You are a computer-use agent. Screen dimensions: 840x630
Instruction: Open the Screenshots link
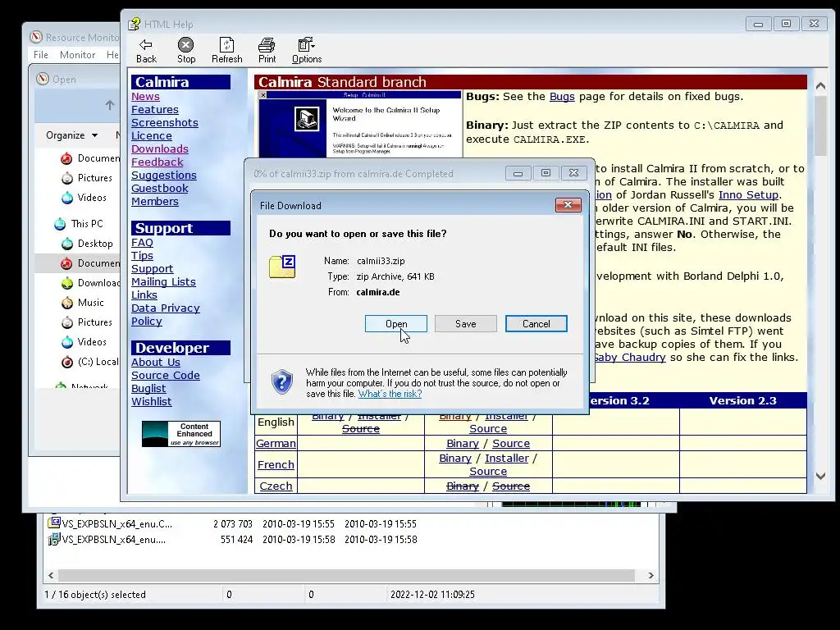pyautogui.click(x=164, y=123)
